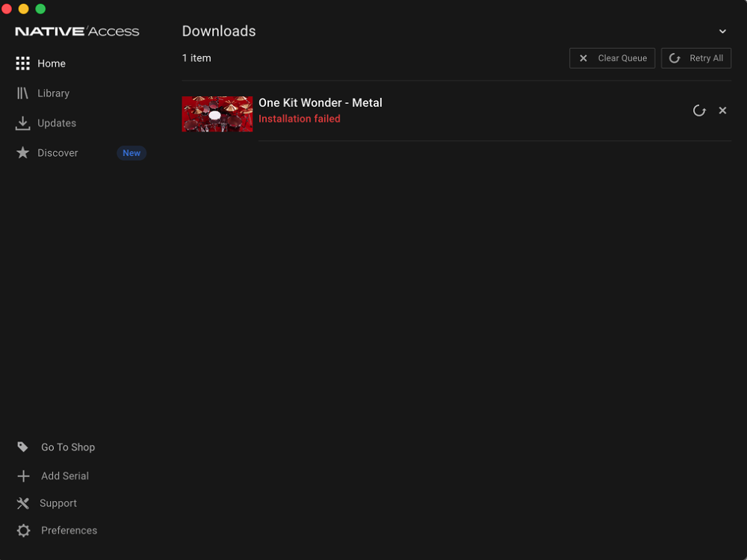
Task: Open the Add Serial dialog
Action: 65,476
